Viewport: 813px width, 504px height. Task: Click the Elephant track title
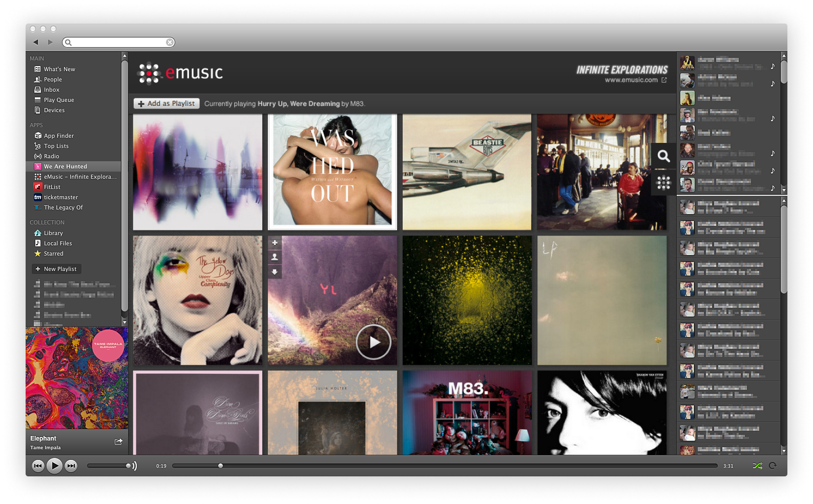(43, 438)
